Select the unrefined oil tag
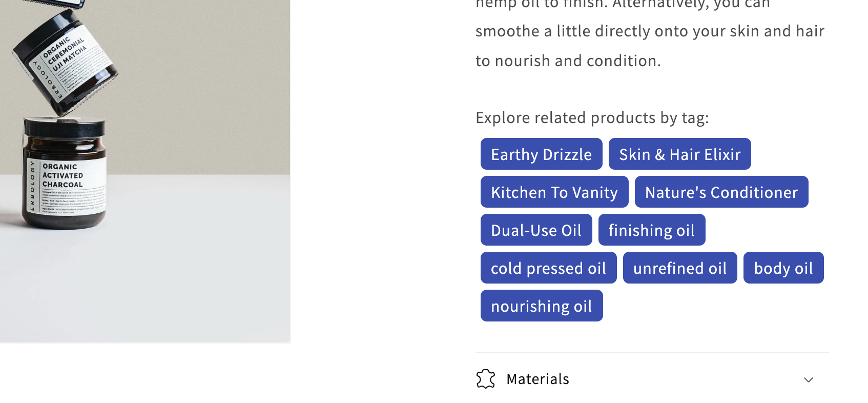 point(679,268)
